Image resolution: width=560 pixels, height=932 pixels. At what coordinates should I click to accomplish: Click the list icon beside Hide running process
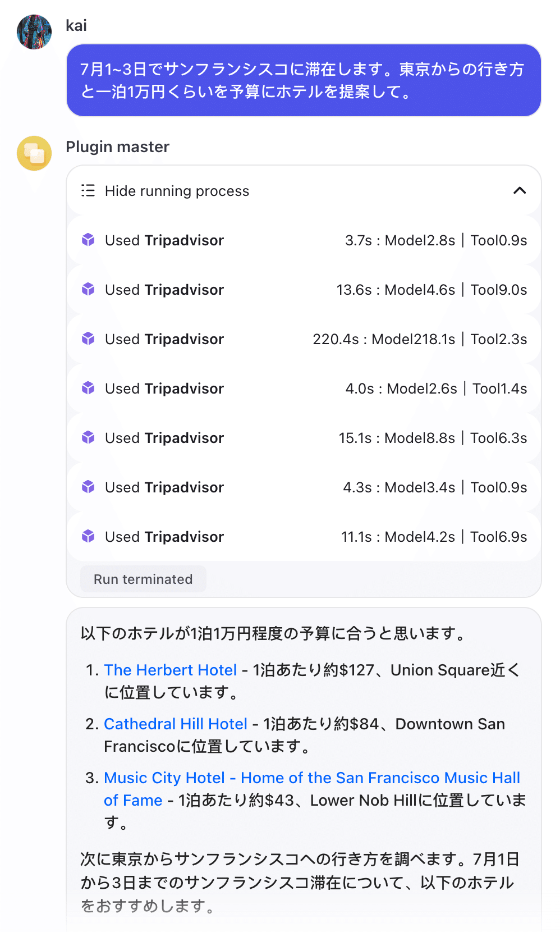(88, 191)
